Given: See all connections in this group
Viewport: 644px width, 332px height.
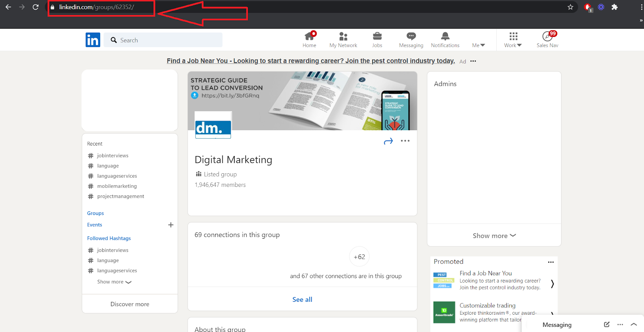Looking at the screenshot, I should point(302,299).
